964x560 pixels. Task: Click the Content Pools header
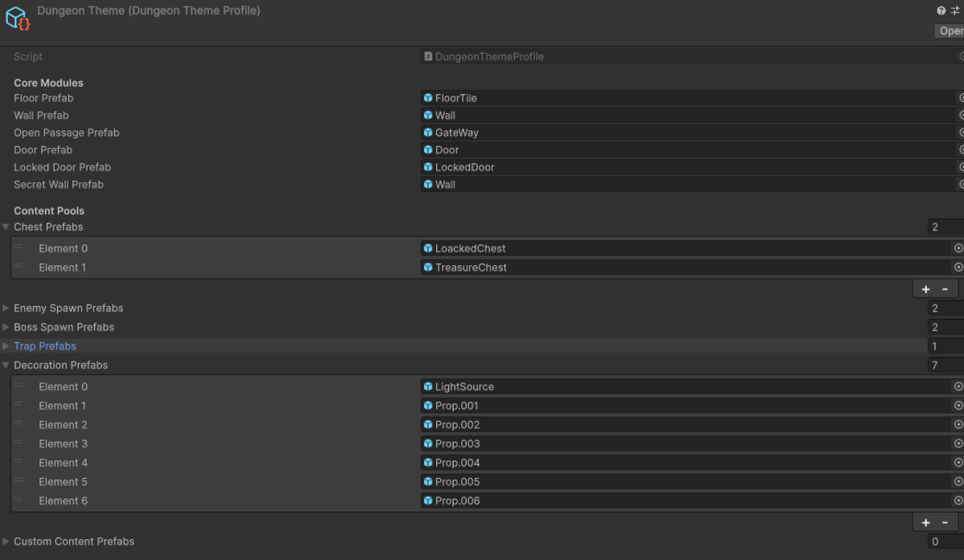click(49, 211)
